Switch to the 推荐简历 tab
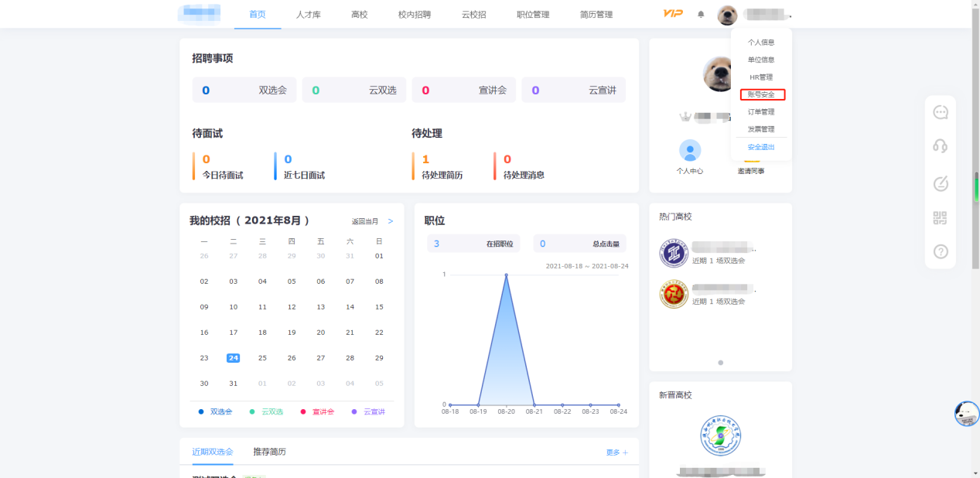Image resolution: width=980 pixels, height=478 pixels. click(269, 452)
